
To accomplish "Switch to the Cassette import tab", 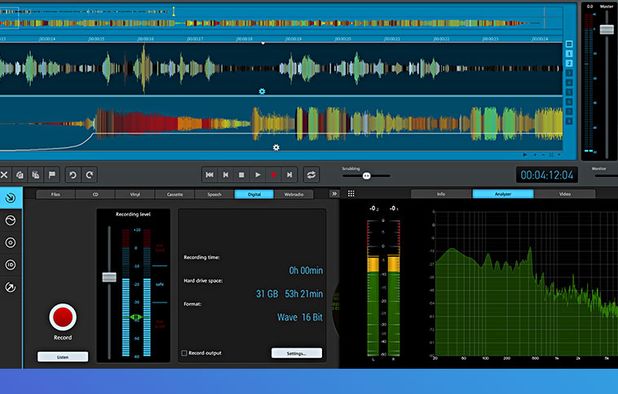I will tap(175, 194).
